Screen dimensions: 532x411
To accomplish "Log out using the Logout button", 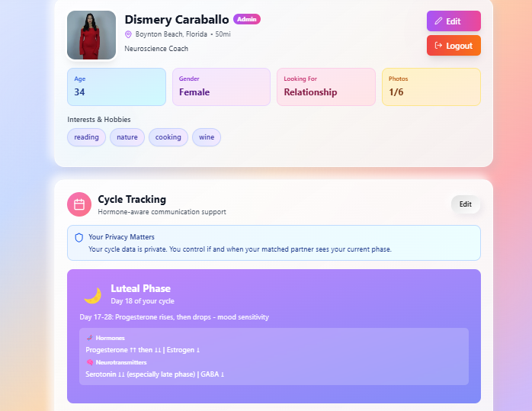I will pos(453,46).
